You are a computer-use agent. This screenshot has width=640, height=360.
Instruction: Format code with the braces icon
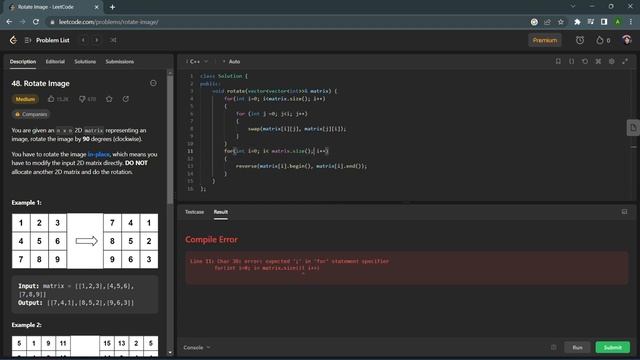[x=571, y=61]
